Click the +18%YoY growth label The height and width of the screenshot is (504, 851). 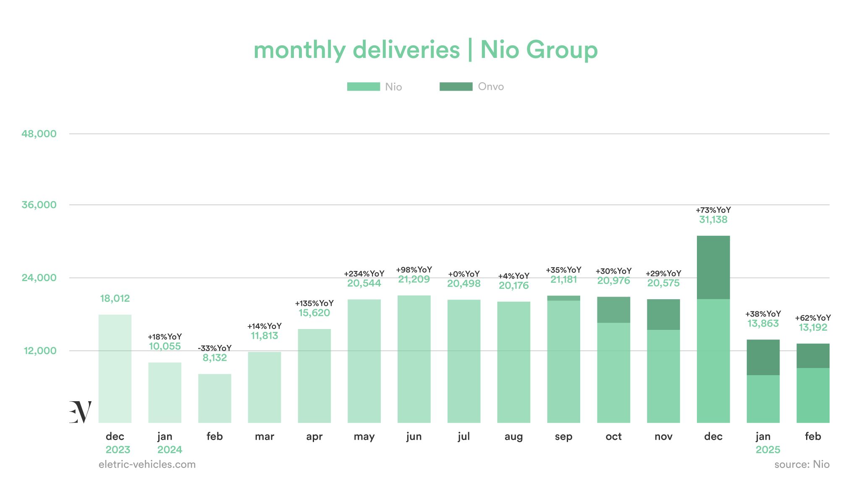click(165, 337)
